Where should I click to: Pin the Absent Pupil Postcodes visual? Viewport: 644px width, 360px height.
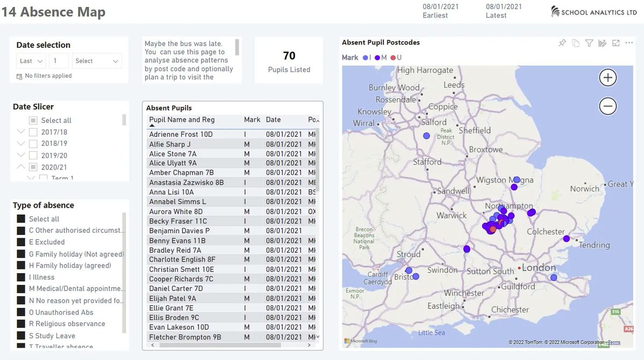[562, 43]
